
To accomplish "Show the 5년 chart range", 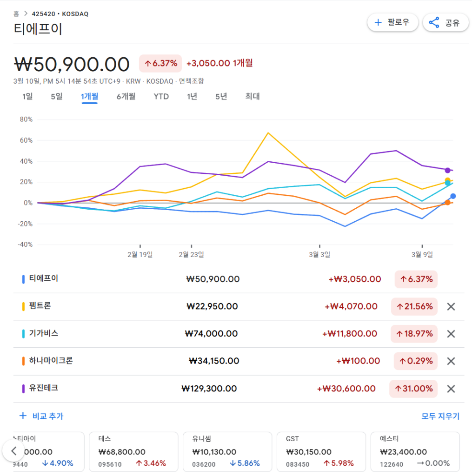I will (x=221, y=97).
